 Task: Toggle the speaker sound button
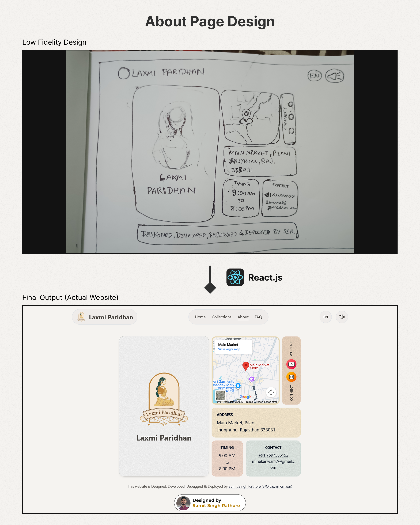[342, 317]
